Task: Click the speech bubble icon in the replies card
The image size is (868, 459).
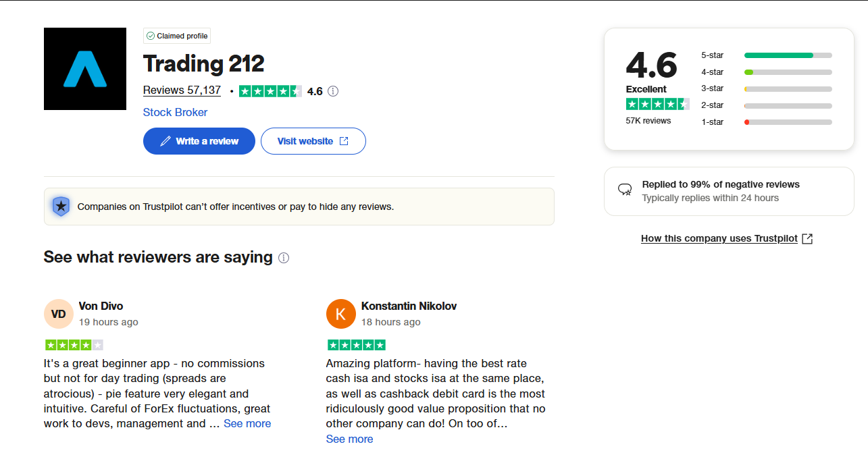Action: coord(626,190)
